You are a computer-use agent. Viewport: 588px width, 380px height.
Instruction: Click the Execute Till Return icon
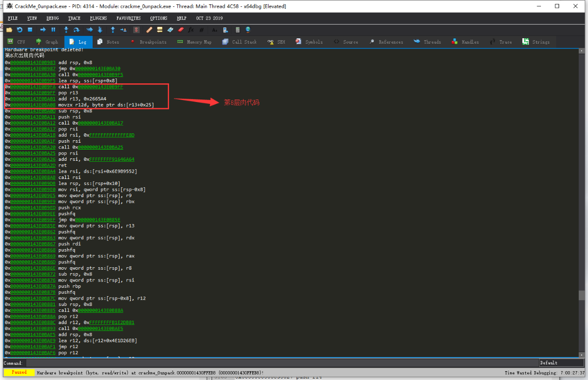tap(113, 30)
